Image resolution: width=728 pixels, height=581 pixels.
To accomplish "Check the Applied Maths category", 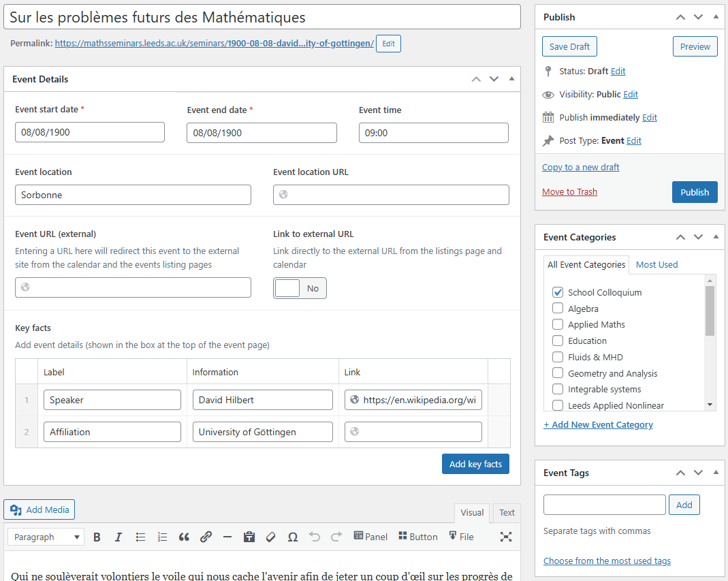I will pyautogui.click(x=558, y=324).
